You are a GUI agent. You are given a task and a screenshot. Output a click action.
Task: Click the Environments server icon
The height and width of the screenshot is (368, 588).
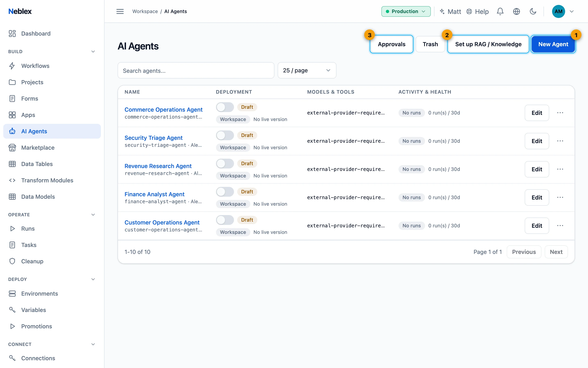tap(12, 294)
